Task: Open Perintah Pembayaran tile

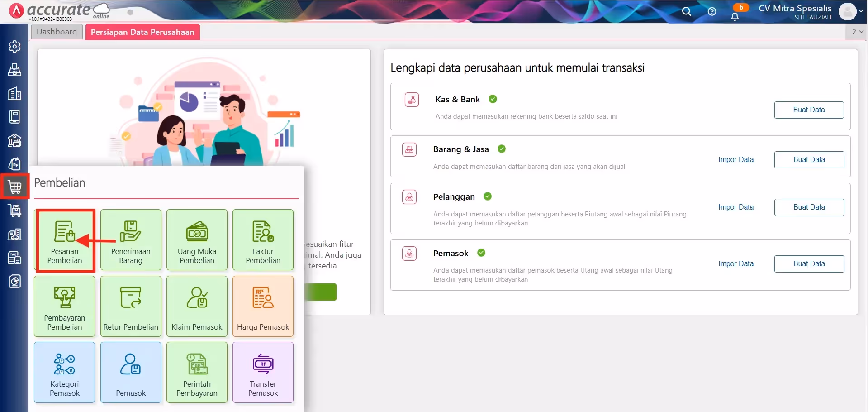Action: coord(197,373)
